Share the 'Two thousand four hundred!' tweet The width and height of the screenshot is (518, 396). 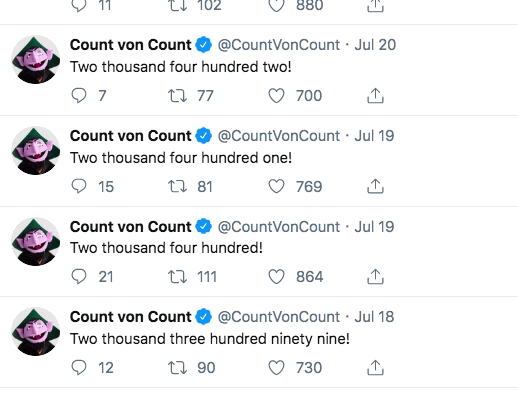[375, 277]
